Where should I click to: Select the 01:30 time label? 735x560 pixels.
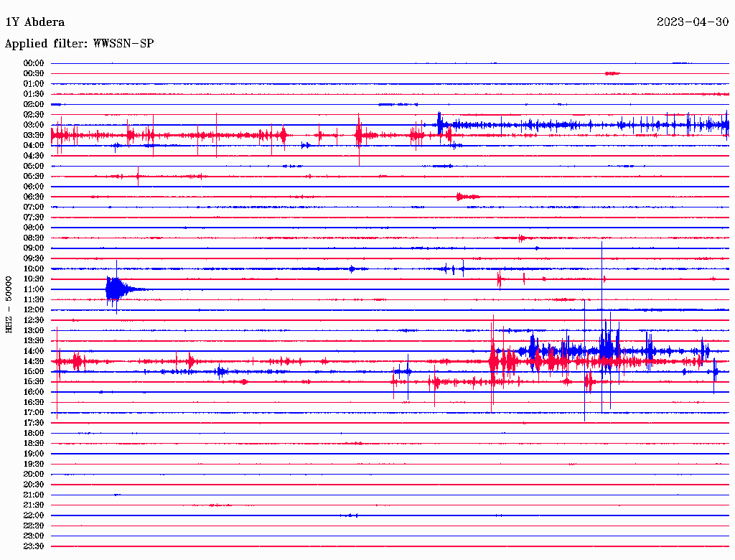click(34, 94)
